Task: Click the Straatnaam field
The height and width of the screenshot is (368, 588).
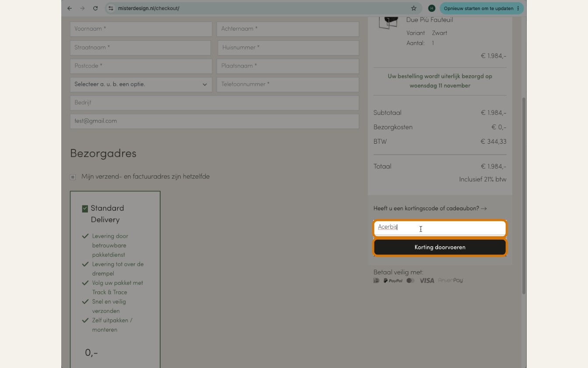Action: tap(140, 48)
